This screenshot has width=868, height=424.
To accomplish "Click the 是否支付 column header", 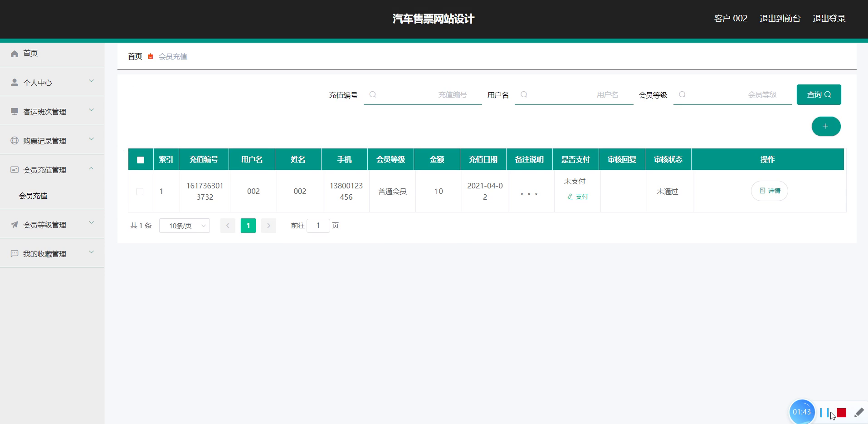I will [x=575, y=159].
